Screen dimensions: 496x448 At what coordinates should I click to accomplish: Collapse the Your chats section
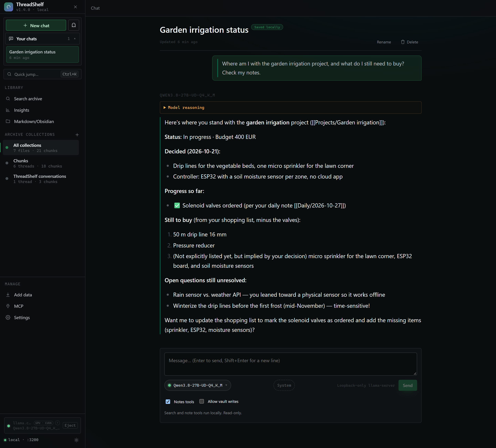click(x=43, y=39)
